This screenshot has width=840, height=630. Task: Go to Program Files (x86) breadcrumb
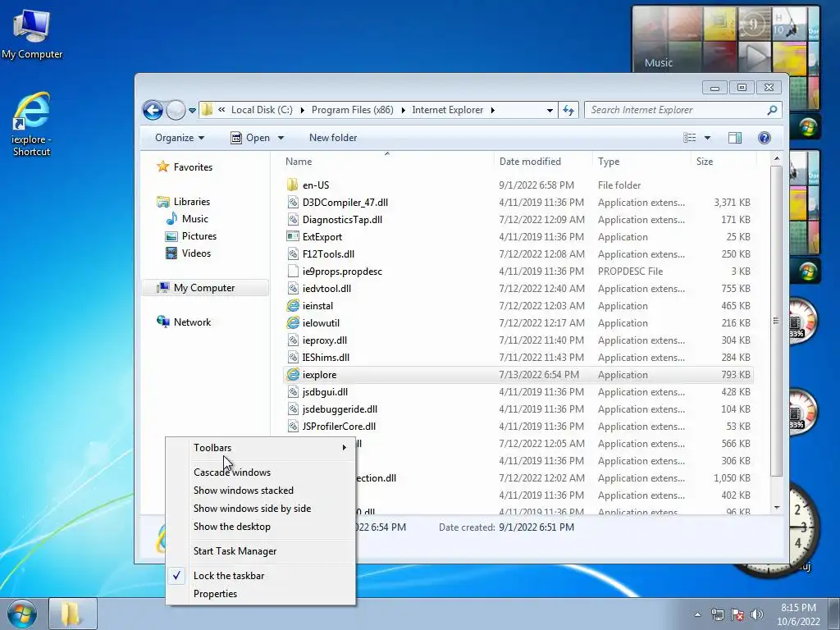(353, 111)
